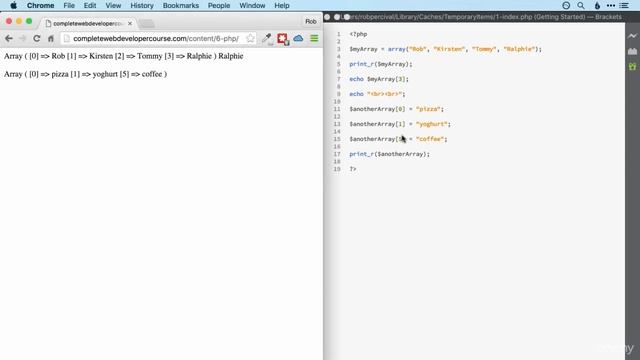
Task: Click line number 17 in gutter
Action: point(337,154)
